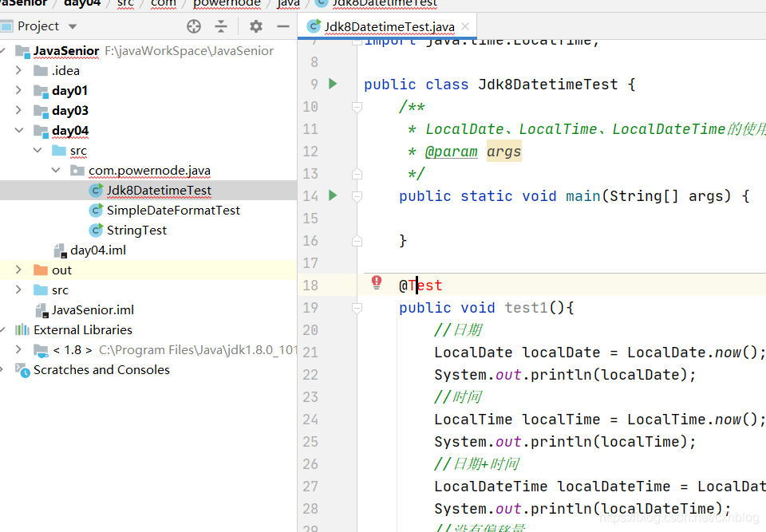
Task: Open the Project view dropdown arrow
Action: 73,26
